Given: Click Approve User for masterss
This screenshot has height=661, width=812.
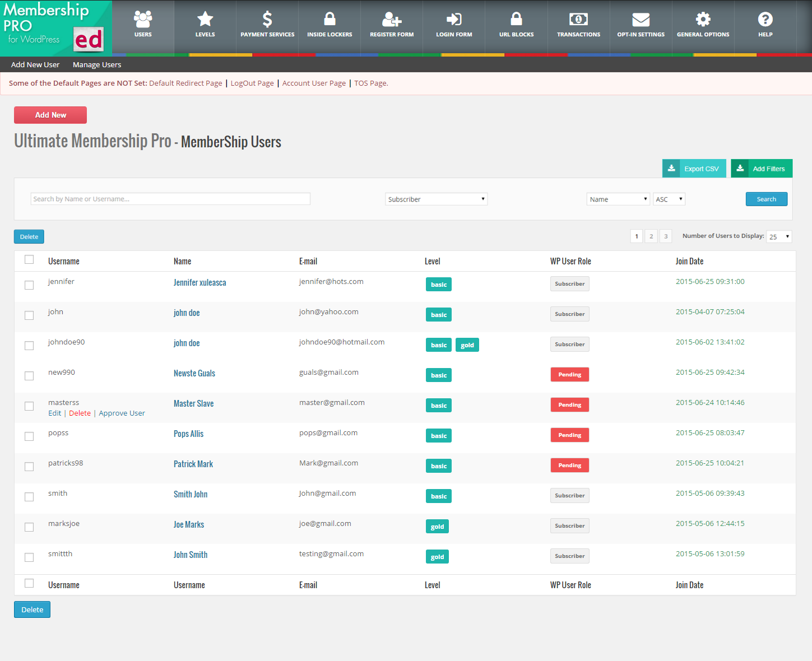Looking at the screenshot, I should 122,413.
